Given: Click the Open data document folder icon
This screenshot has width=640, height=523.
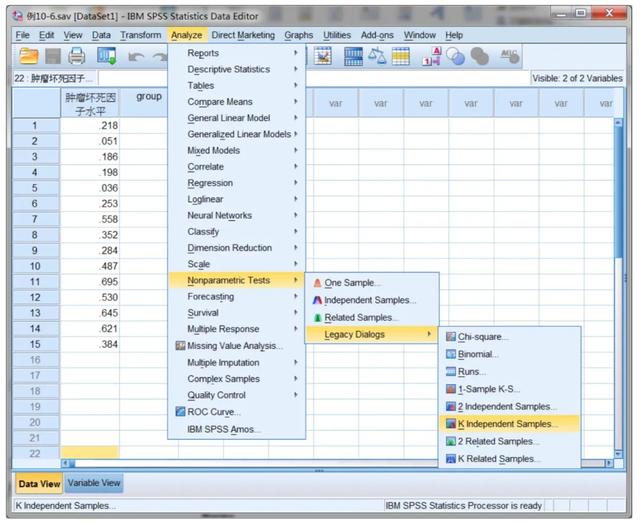Looking at the screenshot, I should tap(29, 56).
